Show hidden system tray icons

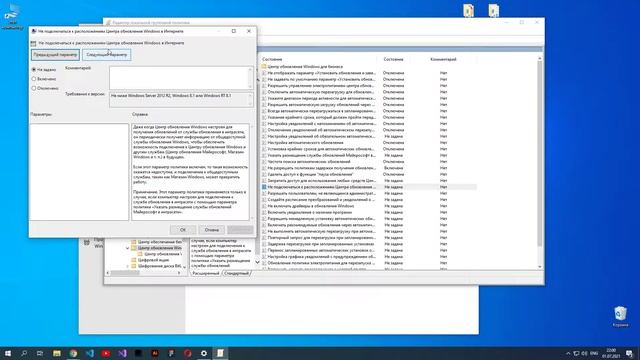click(568, 353)
